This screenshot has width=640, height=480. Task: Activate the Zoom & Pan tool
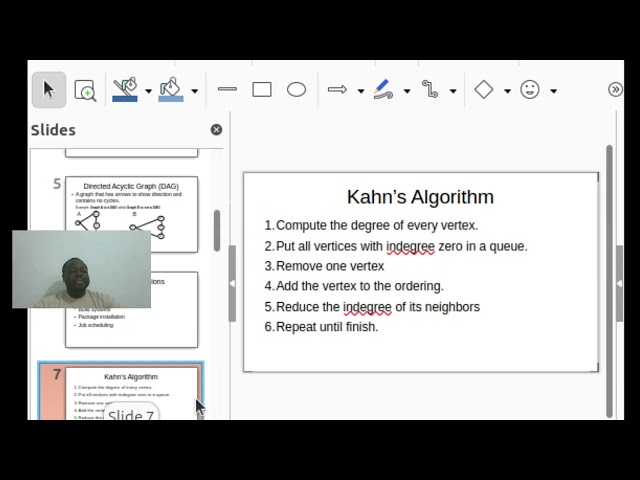pos(85,90)
